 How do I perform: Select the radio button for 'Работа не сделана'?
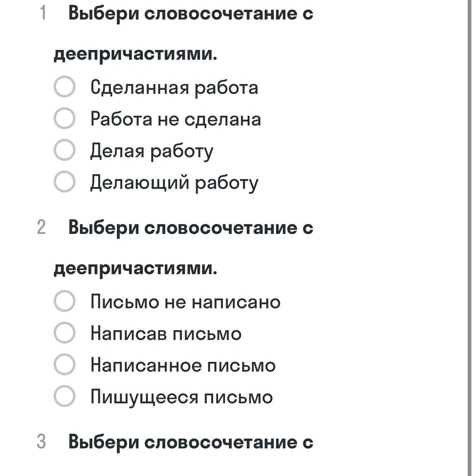[x=64, y=119]
